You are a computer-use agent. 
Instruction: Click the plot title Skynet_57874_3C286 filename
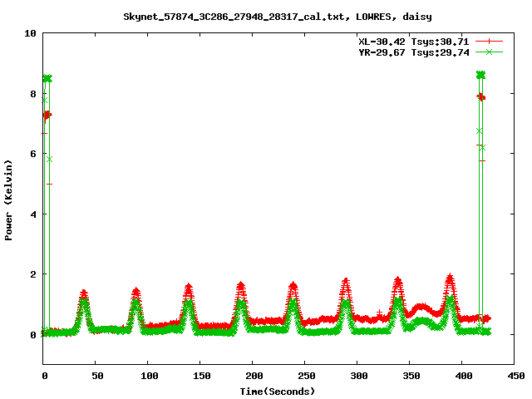pos(236,17)
